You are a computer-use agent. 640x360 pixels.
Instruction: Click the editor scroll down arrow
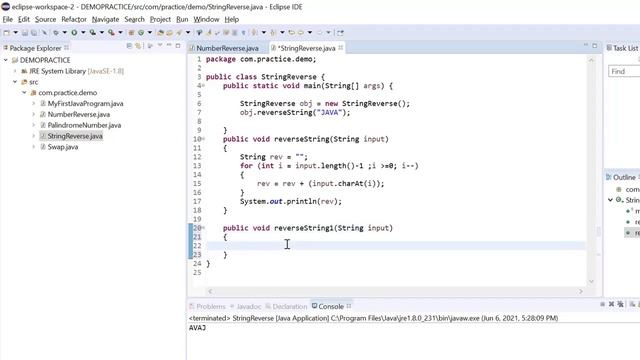(591, 282)
